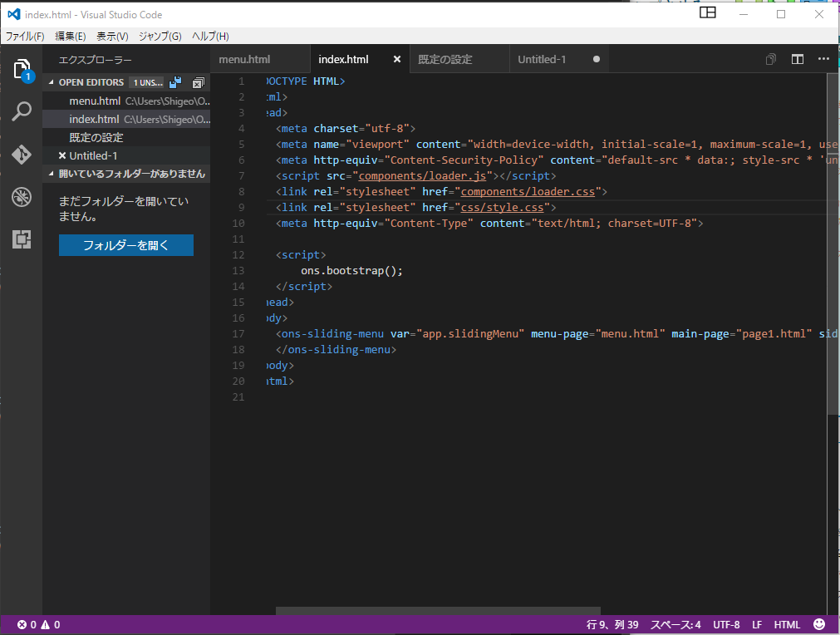Click Save All icon in Open Editors

click(175, 82)
